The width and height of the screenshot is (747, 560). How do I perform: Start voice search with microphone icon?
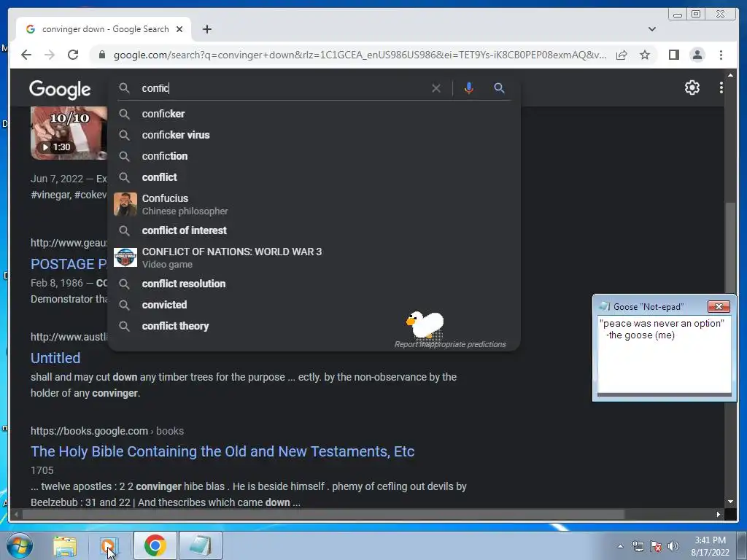click(469, 88)
